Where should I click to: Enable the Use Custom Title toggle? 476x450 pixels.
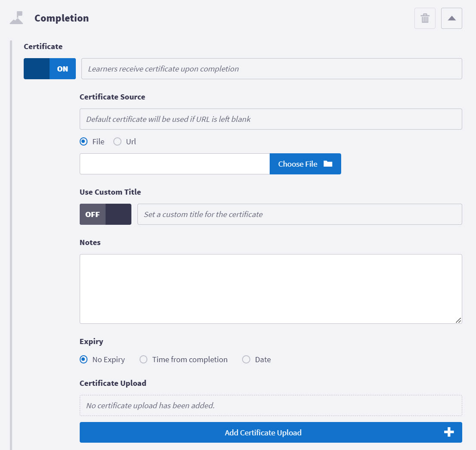coord(105,214)
